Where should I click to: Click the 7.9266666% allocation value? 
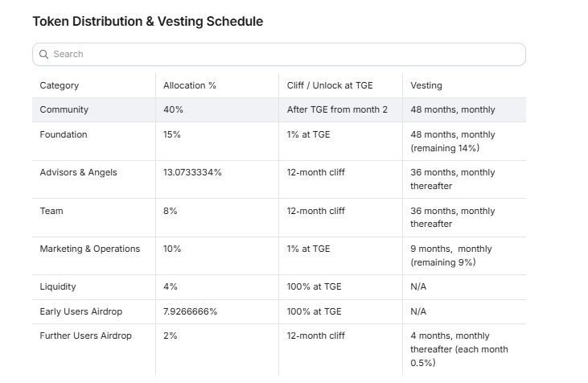click(x=190, y=311)
